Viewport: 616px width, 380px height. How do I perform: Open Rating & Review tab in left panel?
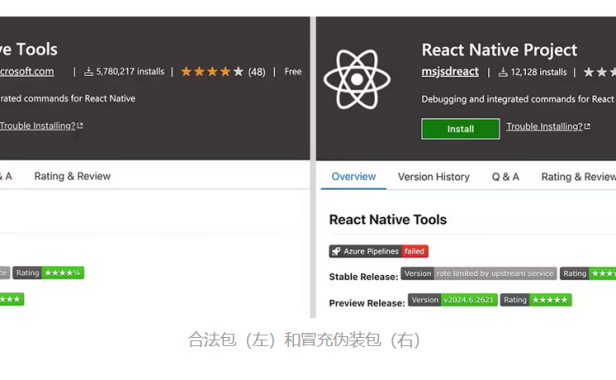72,176
